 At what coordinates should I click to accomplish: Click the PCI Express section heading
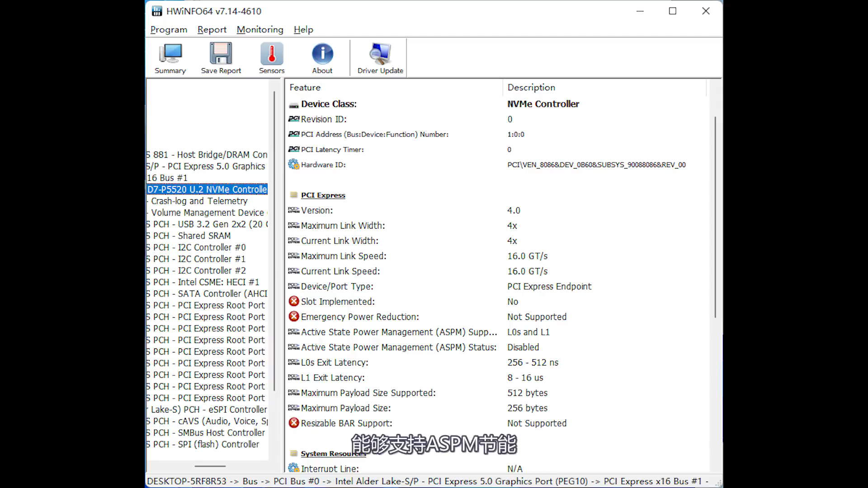[x=323, y=195]
